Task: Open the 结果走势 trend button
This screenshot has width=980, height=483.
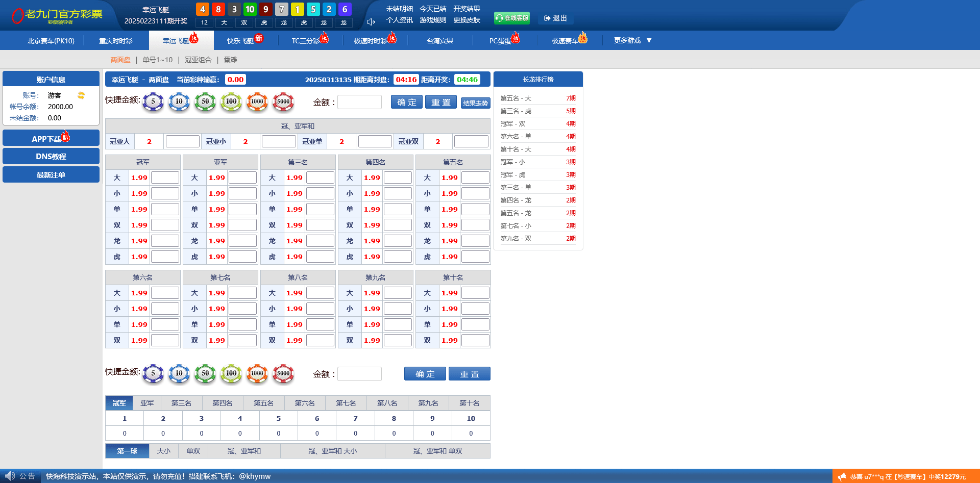Action: click(x=475, y=103)
